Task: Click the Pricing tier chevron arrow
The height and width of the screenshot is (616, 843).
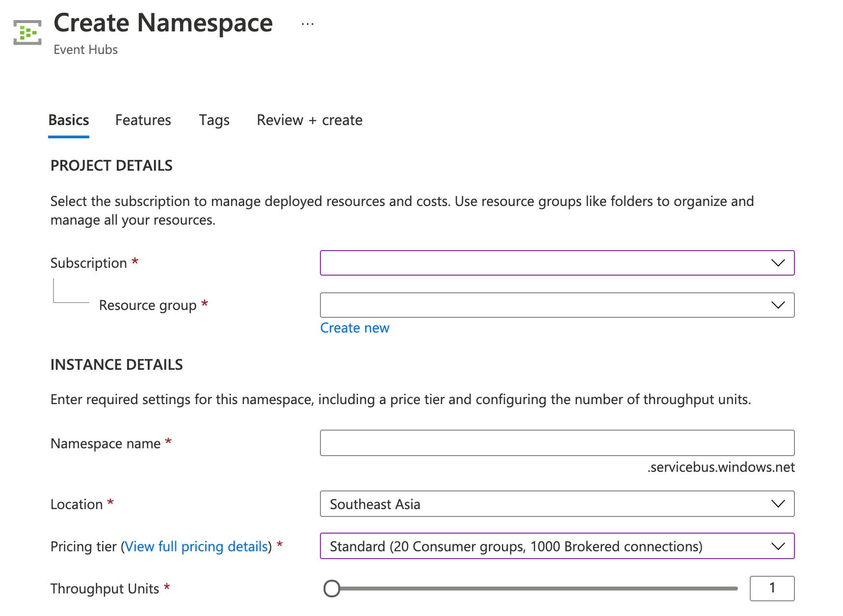Action: (x=778, y=546)
